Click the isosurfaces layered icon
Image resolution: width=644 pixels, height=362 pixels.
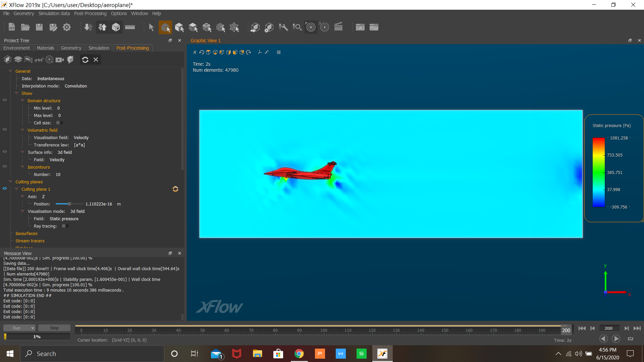coord(18,60)
